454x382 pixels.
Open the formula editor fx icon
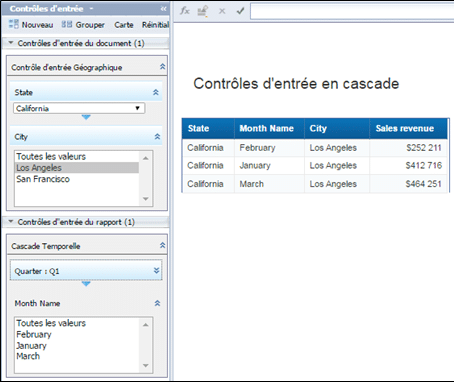point(184,11)
